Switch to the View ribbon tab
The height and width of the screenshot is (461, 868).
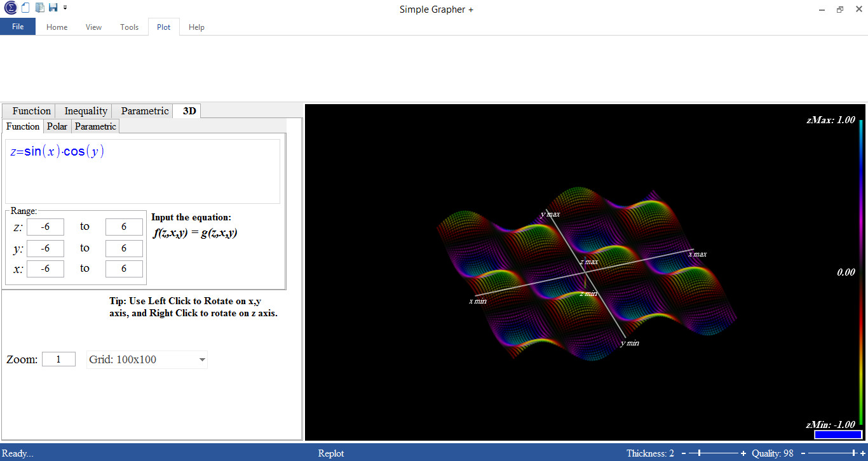[x=93, y=27]
